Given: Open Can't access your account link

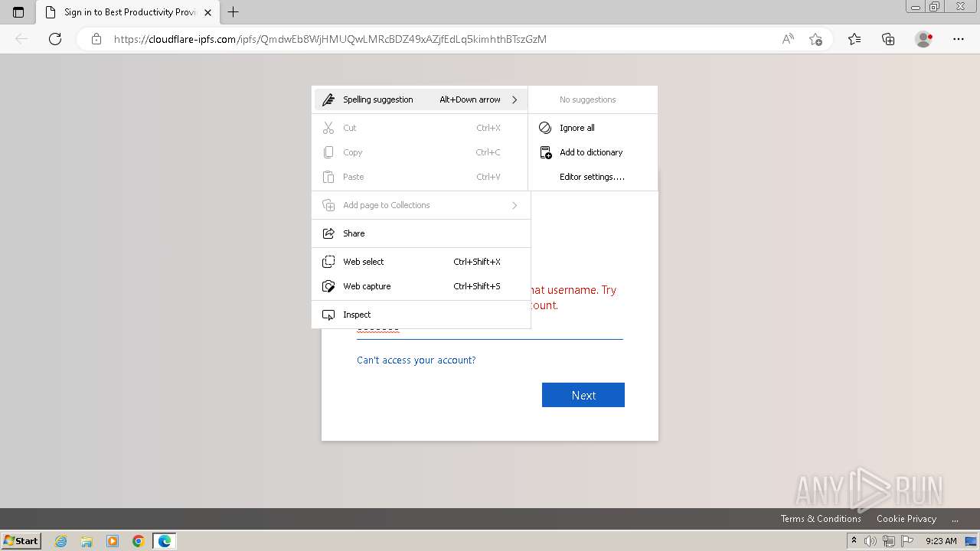Looking at the screenshot, I should [416, 360].
